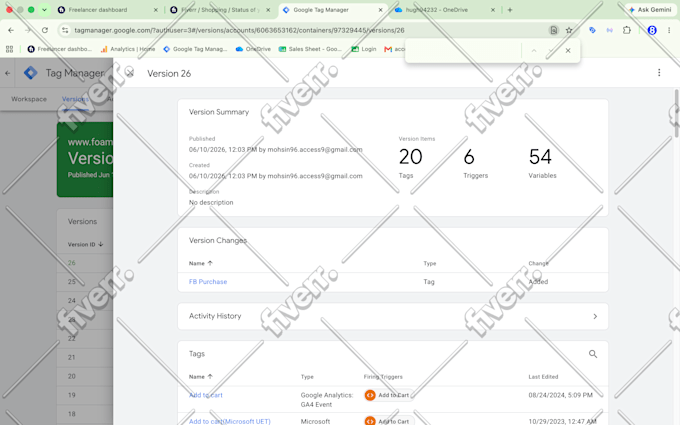Go forward using the browser forward arrow
The width and height of the screenshot is (680, 425).
[x=28, y=30]
